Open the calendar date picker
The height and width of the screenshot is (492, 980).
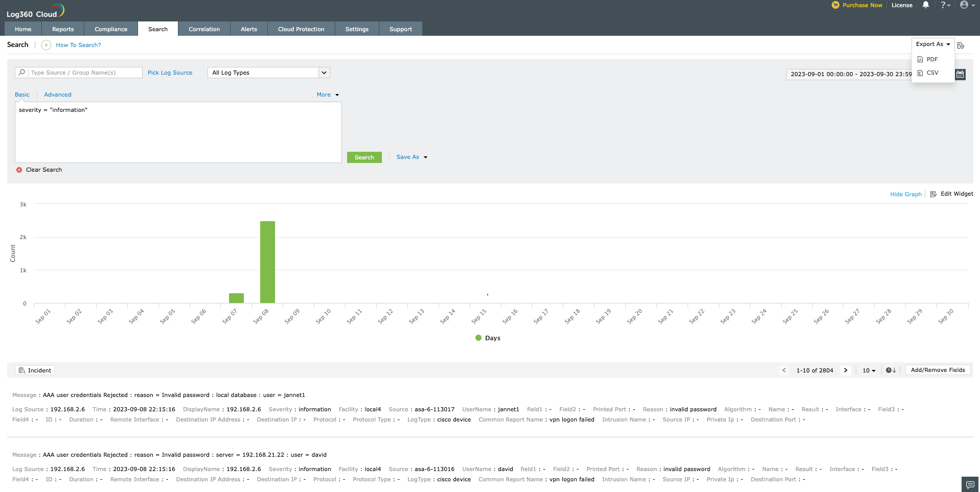click(960, 74)
